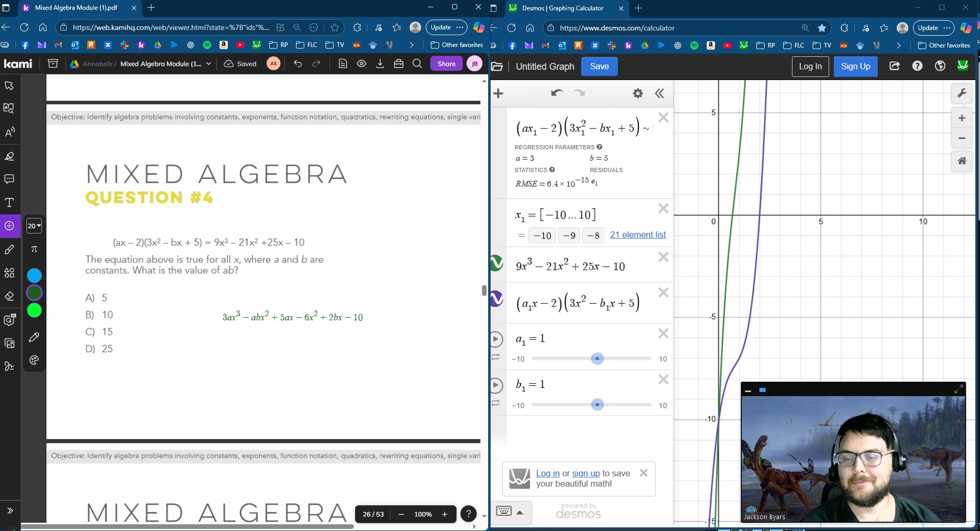Play the a₁ slider animation
Screen dimensions: 980x531
pos(496,339)
